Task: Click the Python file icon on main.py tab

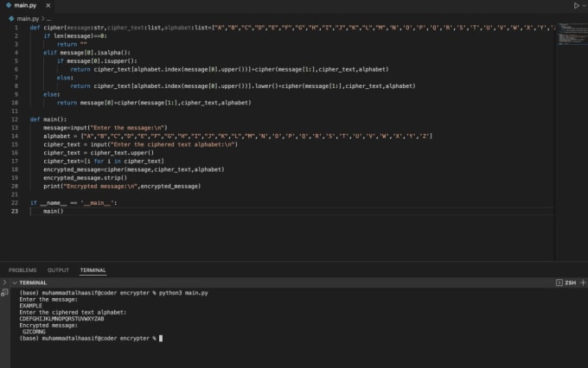Action: 9,5
